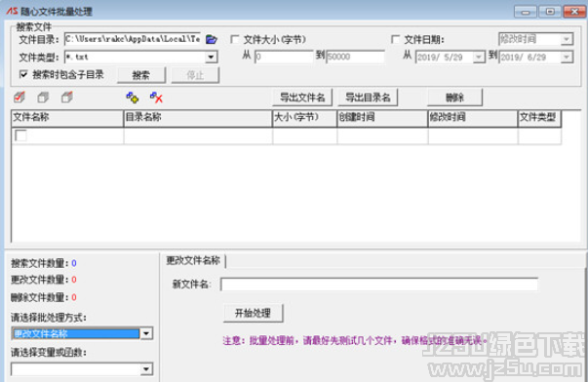This screenshot has width=588, height=382.
Task: Open the folder browse icon beside 文件目录
Action: click(212, 39)
